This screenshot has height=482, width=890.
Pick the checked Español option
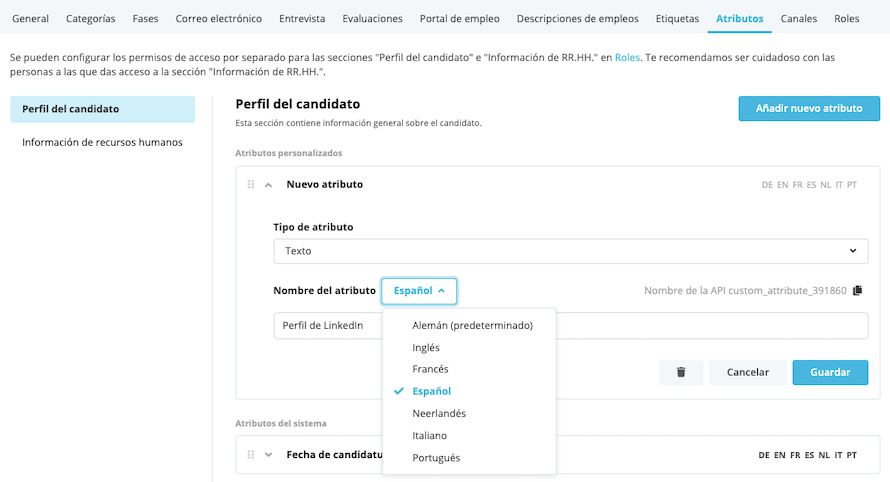click(431, 391)
